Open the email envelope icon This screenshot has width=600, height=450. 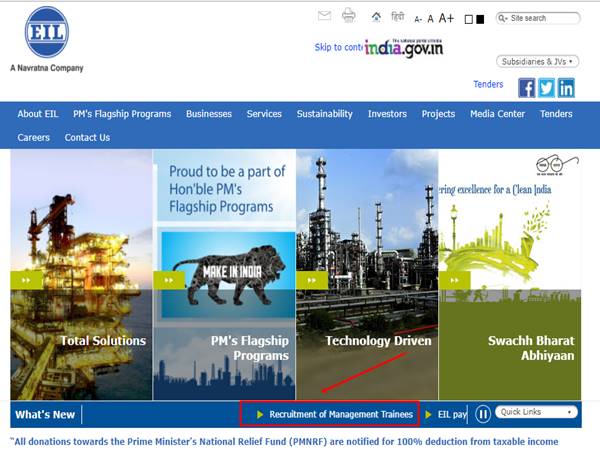(x=324, y=16)
